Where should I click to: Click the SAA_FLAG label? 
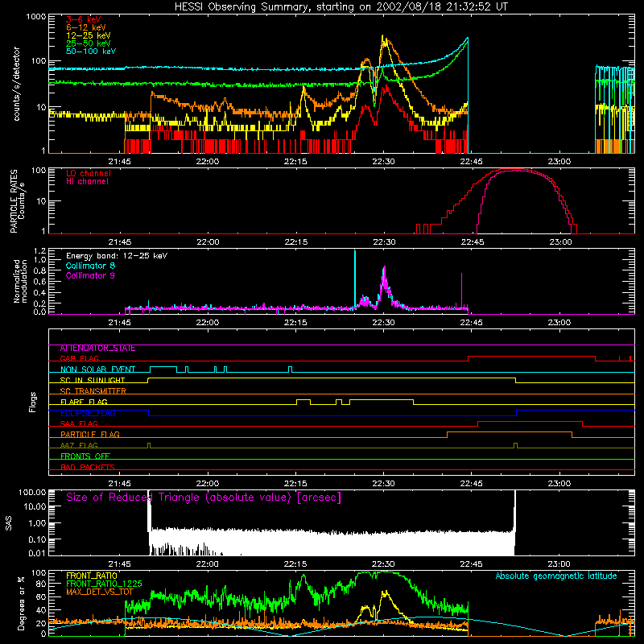[x=79, y=424]
